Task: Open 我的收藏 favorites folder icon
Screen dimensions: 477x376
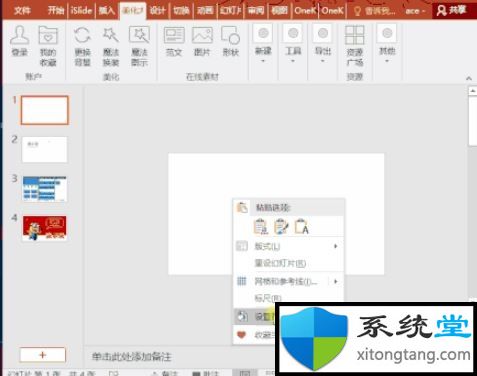Action: click(48, 35)
